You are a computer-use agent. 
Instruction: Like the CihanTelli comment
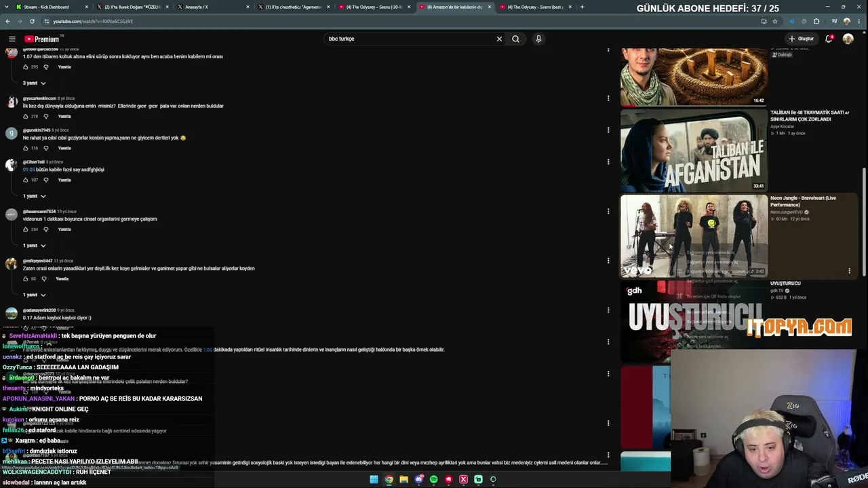click(x=26, y=180)
